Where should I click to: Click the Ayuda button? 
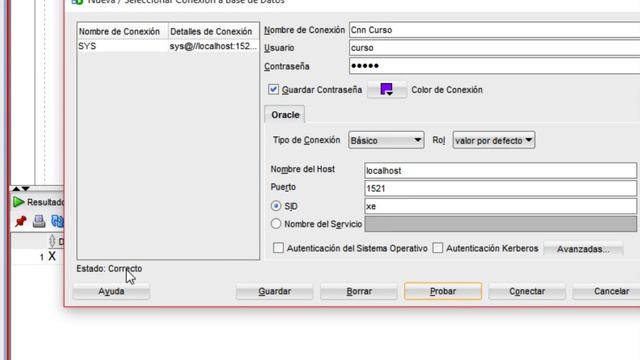[x=111, y=291]
